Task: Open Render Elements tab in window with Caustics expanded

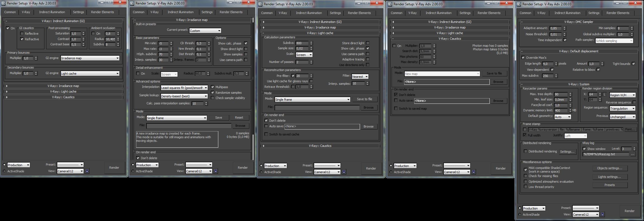Action: coord(489,13)
